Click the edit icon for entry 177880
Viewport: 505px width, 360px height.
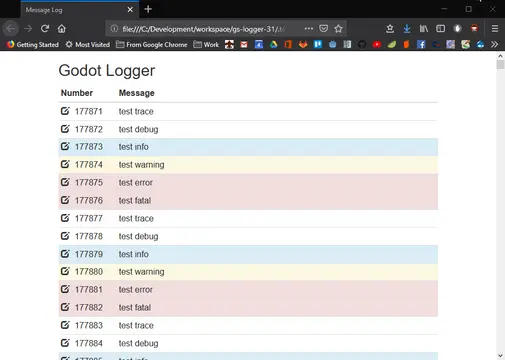click(65, 271)
